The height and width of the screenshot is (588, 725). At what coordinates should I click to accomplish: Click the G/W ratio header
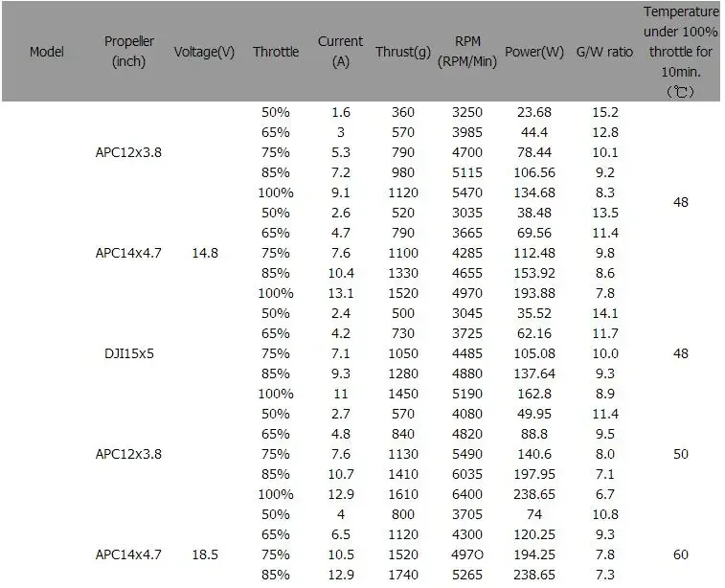604,52
